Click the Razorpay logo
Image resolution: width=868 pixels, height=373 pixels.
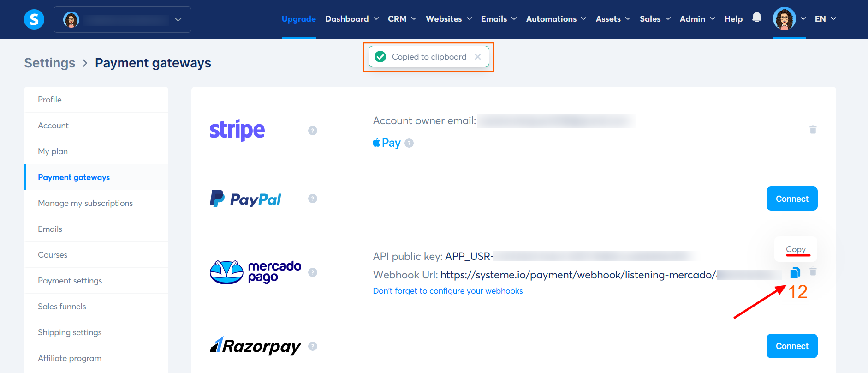pyautogui.click(x=256, y=346)
